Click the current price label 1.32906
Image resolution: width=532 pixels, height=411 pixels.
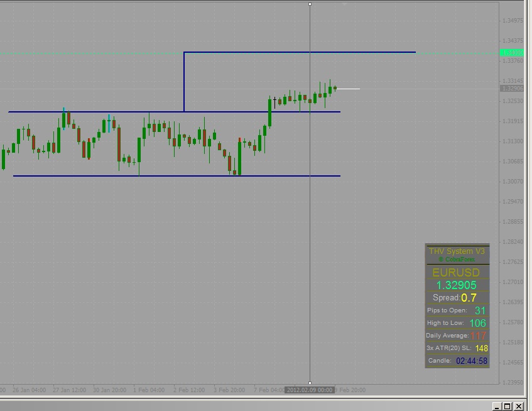[513, 88]
